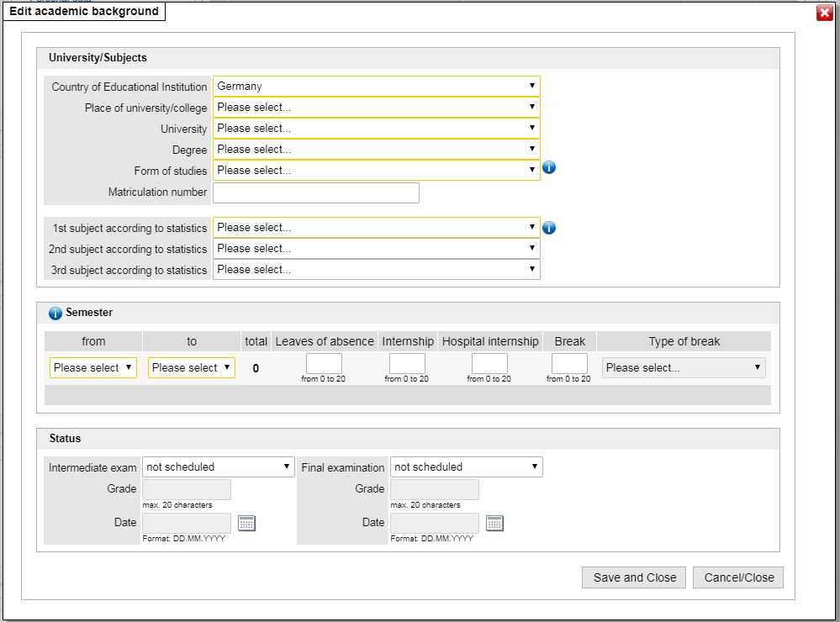Expand the Place of university/college dropdown
Viewport: 840px width, 622px height.
[376, 108]
